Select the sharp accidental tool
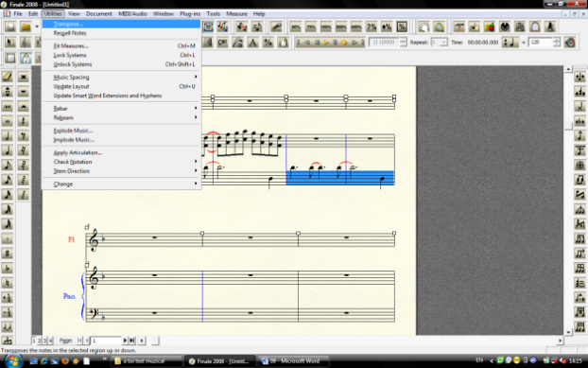588x368 pixels. (x=8, y=254)
